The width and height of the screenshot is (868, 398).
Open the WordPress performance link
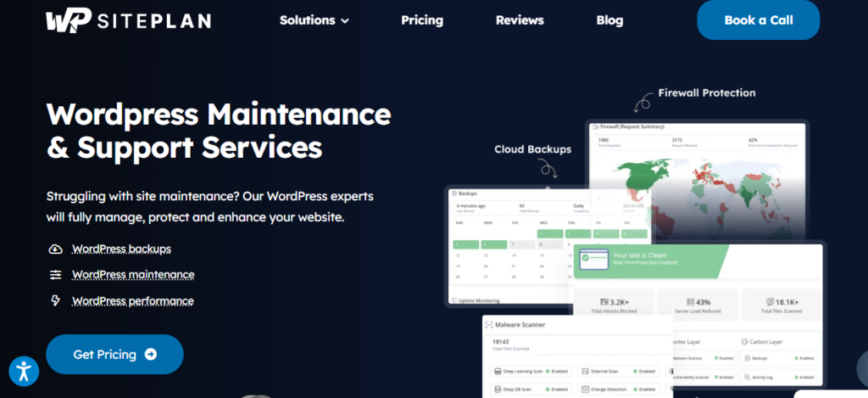133,301
